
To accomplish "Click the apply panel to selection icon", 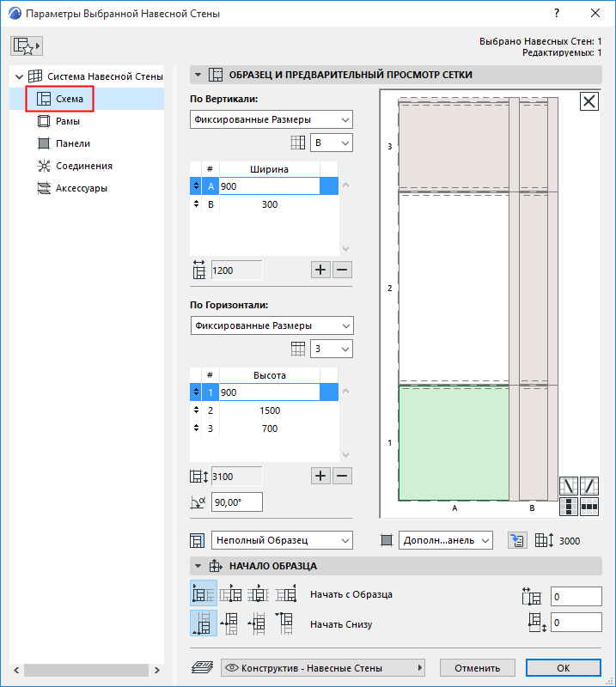I will (517, 541).
